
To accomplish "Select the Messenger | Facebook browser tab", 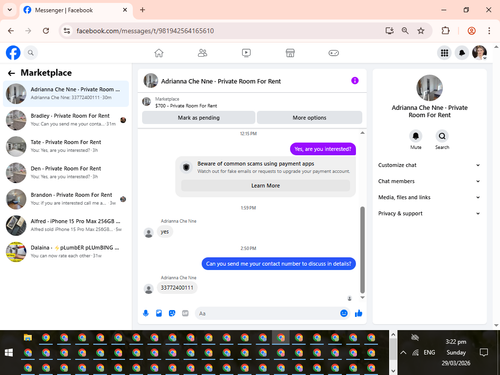I will 76,10.
